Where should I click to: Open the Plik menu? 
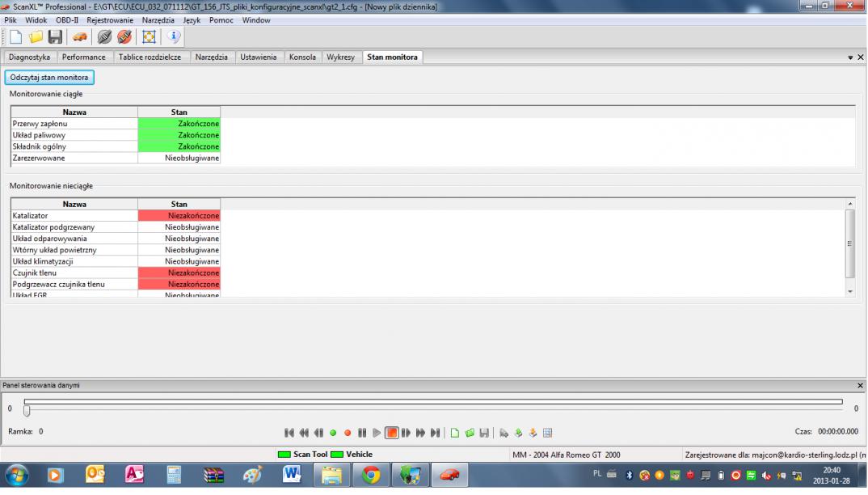coord(11,20)
